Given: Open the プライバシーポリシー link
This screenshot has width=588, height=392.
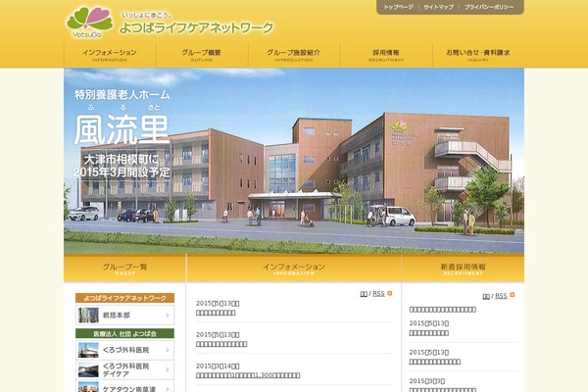Looking at the screenshot, I should coord(489,7).
